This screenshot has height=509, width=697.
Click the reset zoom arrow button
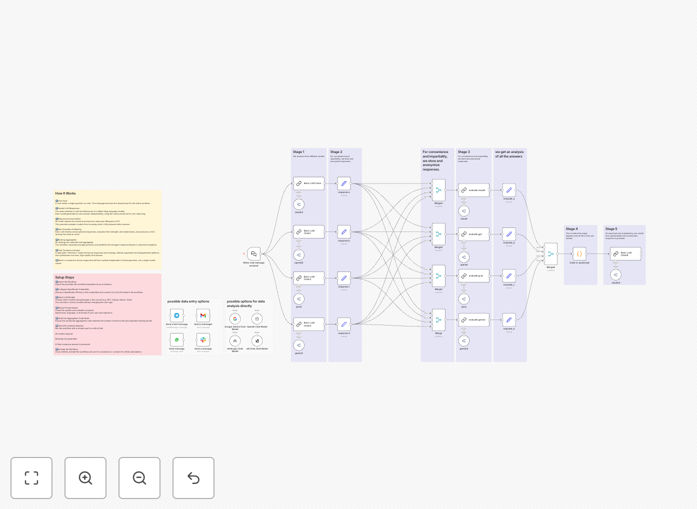pyautogui.click(x=193, y=478)
